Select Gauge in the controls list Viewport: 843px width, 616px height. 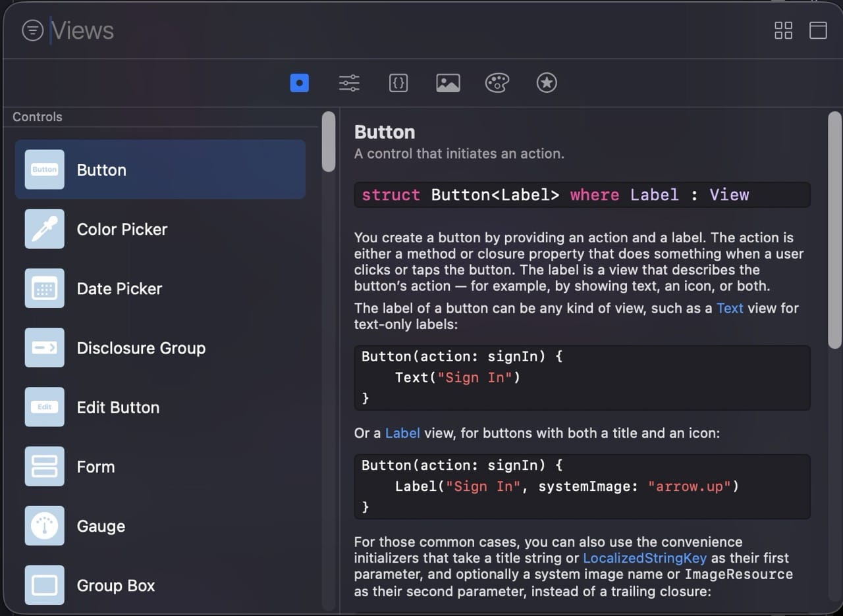pyautogui.click(x=160, y=526)
